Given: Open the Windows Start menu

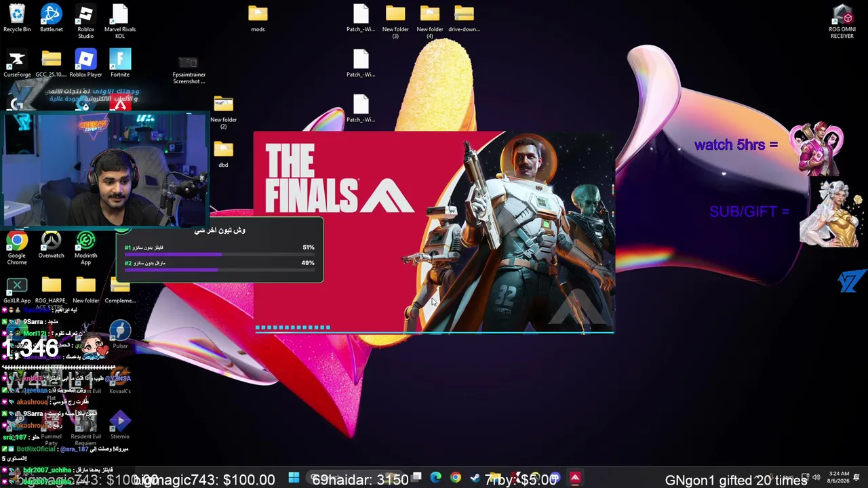Looking at the screenshot, I should coord(294,479).
